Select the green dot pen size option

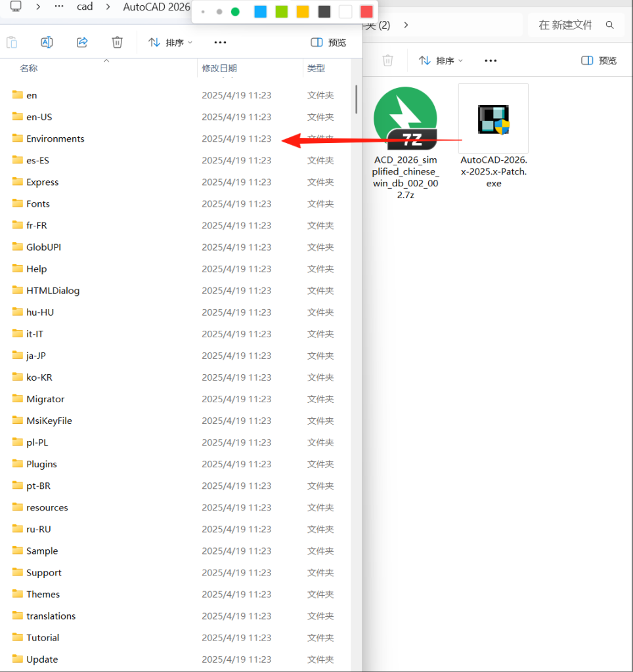[x=235, y=12]
